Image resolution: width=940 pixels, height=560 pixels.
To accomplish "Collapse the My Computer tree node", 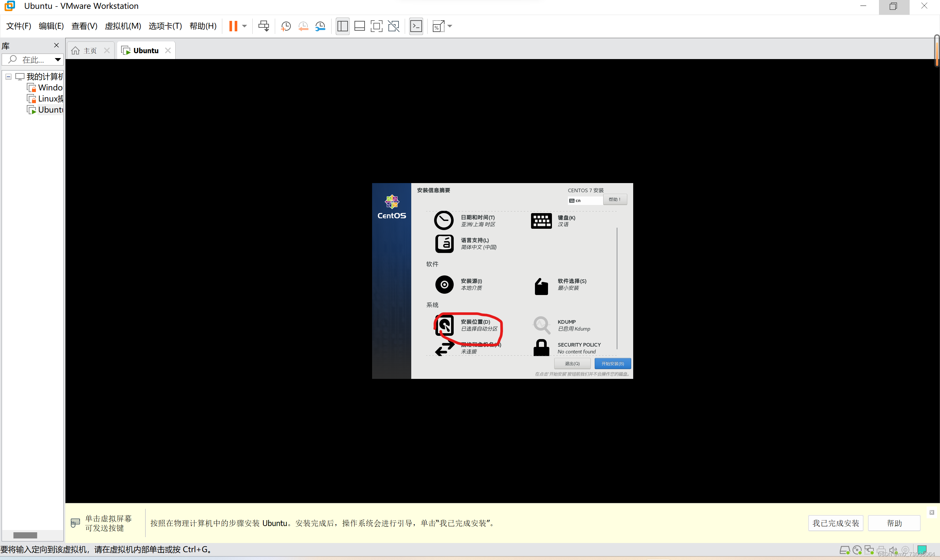I will (8, 77).
